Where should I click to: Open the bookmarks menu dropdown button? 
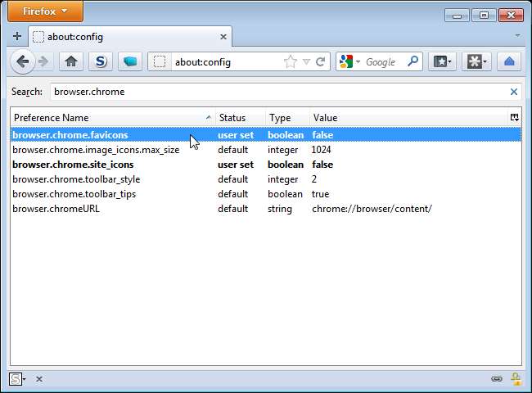(443, 61)
